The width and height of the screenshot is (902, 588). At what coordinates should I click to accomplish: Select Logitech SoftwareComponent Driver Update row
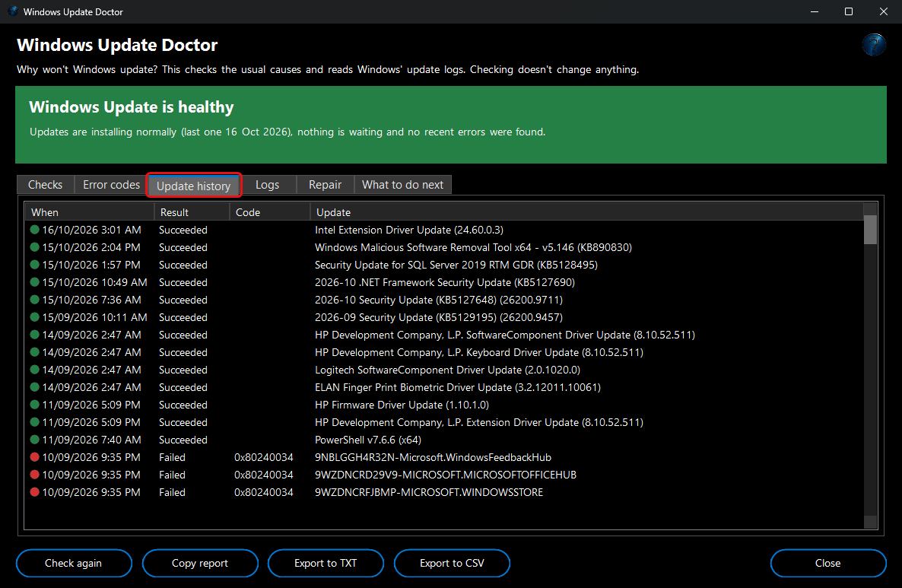point(444,370)
